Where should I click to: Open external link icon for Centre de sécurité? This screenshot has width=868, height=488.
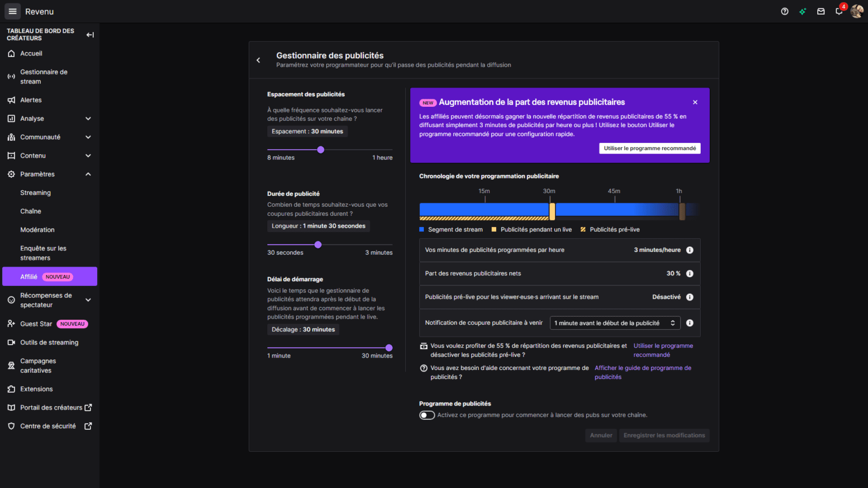pyautogui.click(x=88, y=426)
